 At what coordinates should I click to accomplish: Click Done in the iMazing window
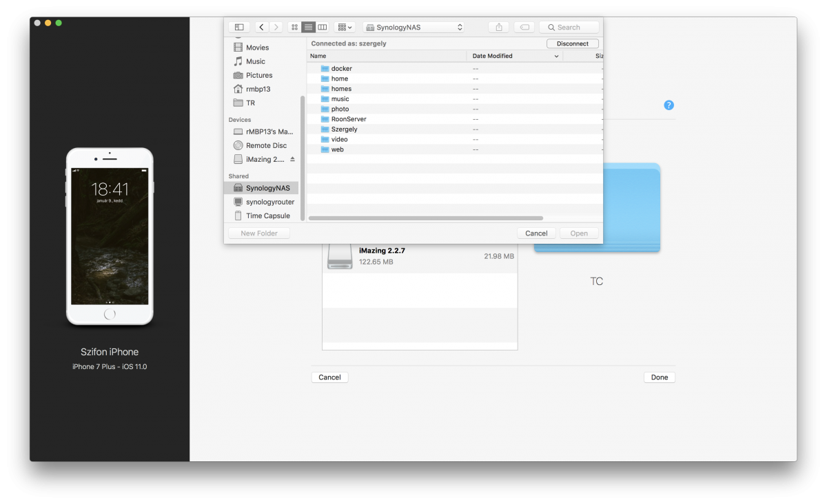(660, 377)
